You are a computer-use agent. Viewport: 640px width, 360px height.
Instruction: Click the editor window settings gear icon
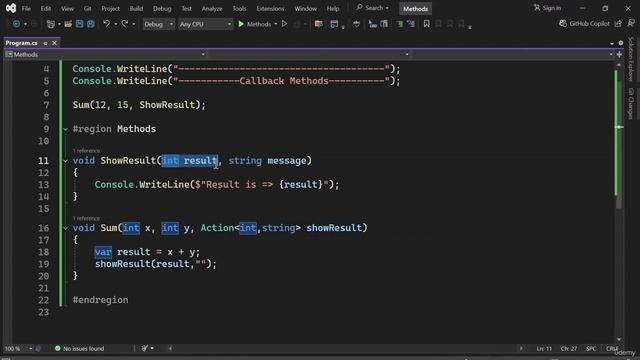[x=621, y=43]
